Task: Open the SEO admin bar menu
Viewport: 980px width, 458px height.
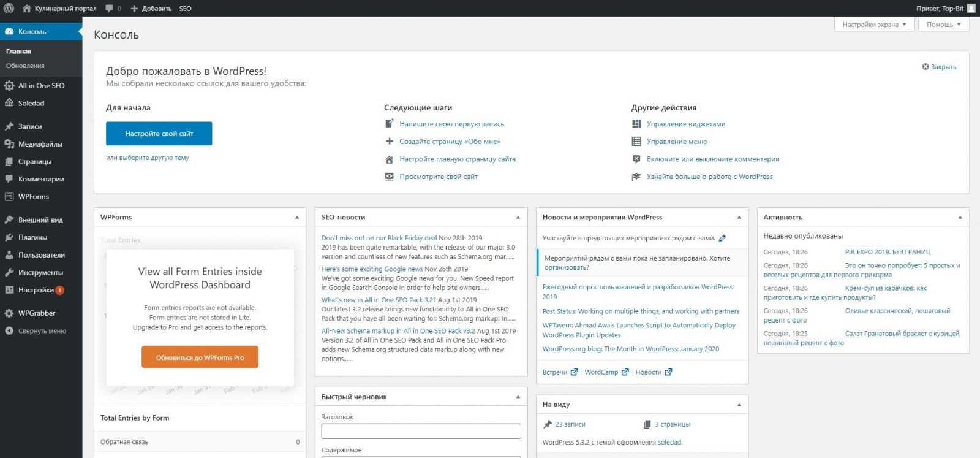Action: pyautogui.click(x=185, y=9)
